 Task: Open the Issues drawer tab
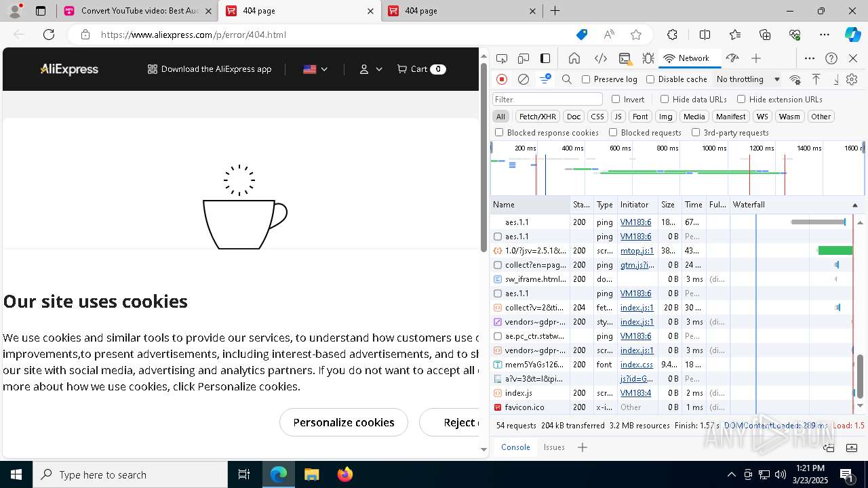point(554,447)
